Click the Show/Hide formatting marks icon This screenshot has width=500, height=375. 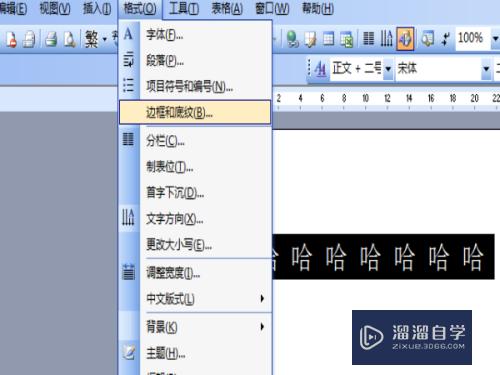point(445,39)
